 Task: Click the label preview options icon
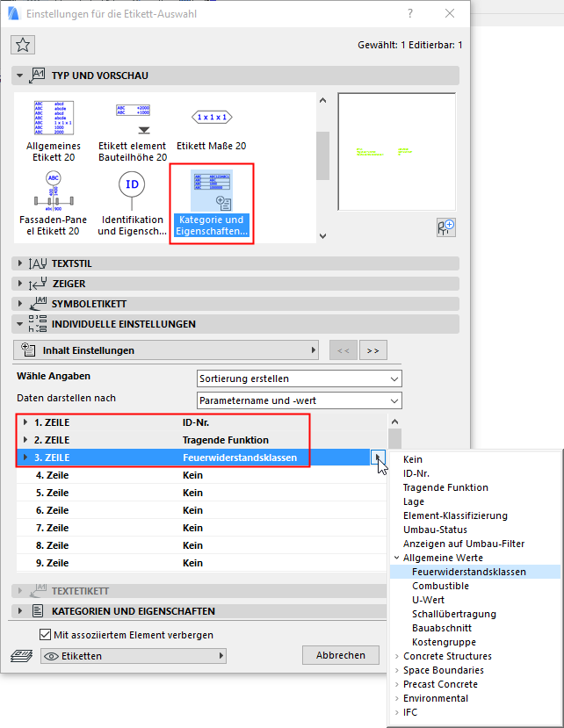(x=446, y=227)
